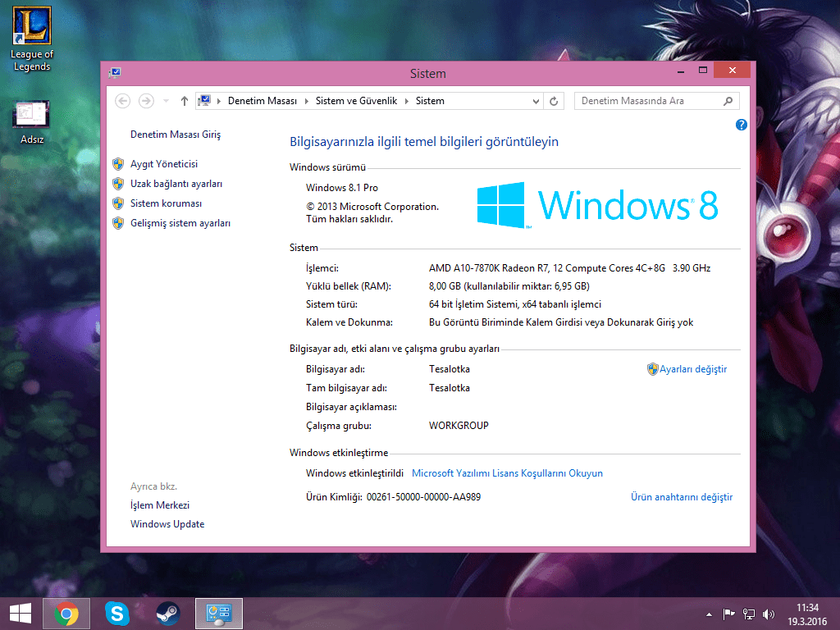Select the Adsız desktop file icon
This screenshot has height=630, width=840.
click(32, 122)
